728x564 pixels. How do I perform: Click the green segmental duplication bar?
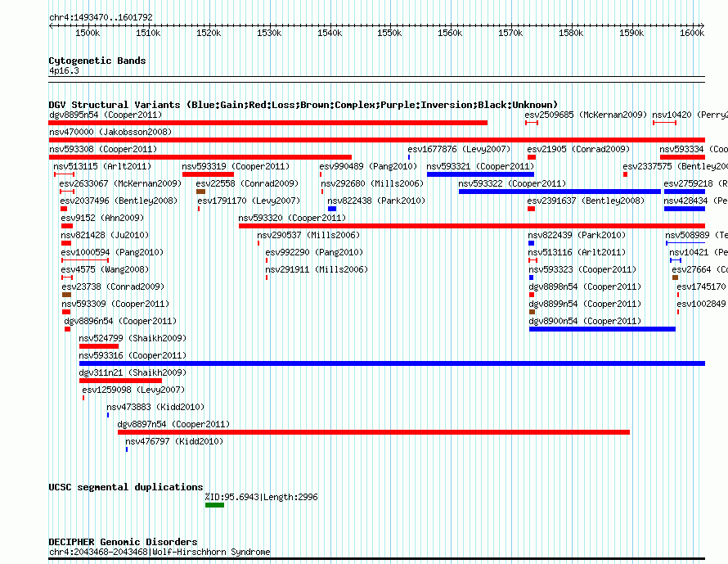[214, 505]
